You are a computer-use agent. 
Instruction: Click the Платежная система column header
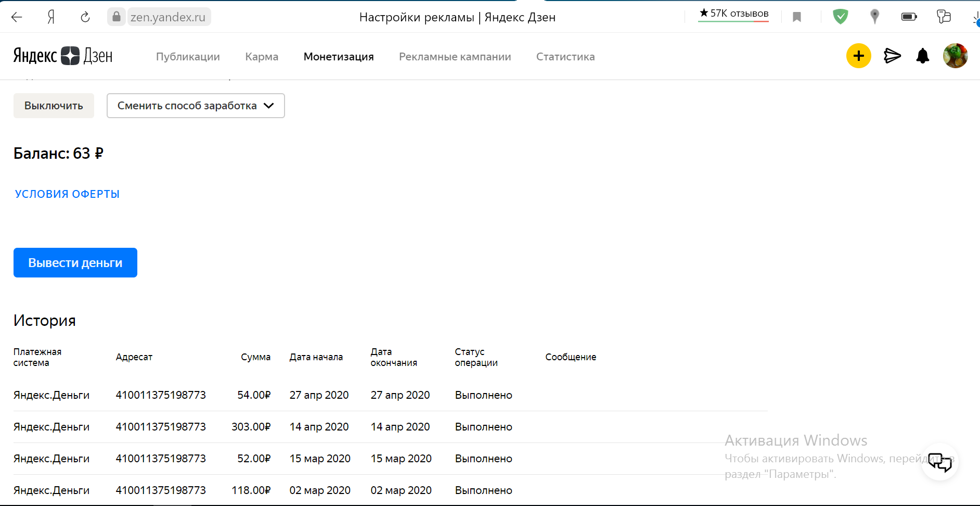(37, 357)
